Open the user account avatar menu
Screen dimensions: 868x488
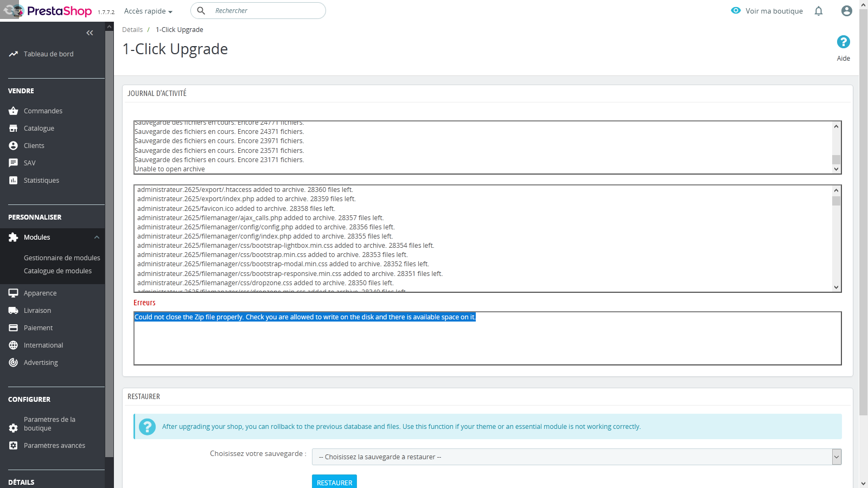[x=846, y=11]
